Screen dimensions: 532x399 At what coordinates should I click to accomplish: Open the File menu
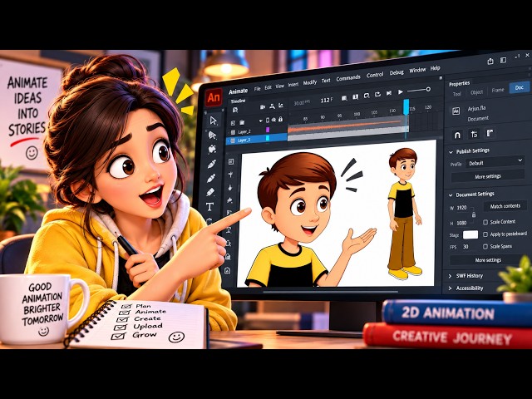tap(257, 89)
